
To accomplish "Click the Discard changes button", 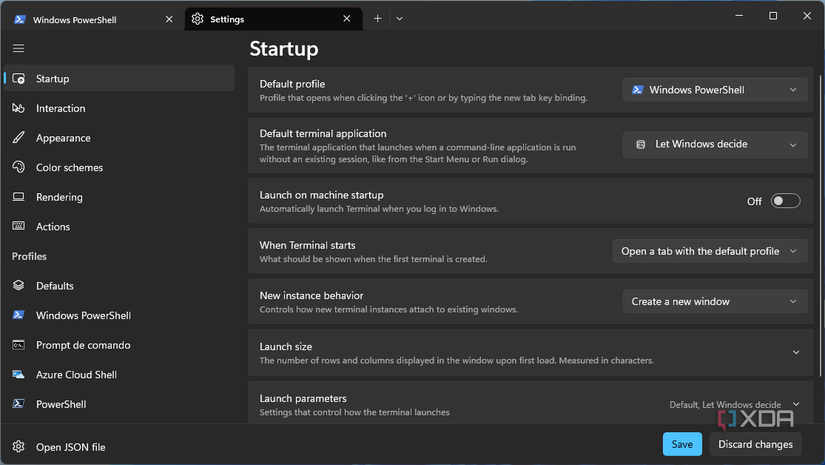I will [x=755, y=444].
